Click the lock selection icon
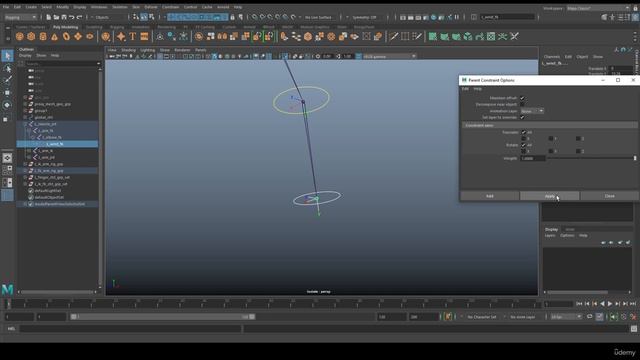 pyautogui.click(x=233, y=17)
